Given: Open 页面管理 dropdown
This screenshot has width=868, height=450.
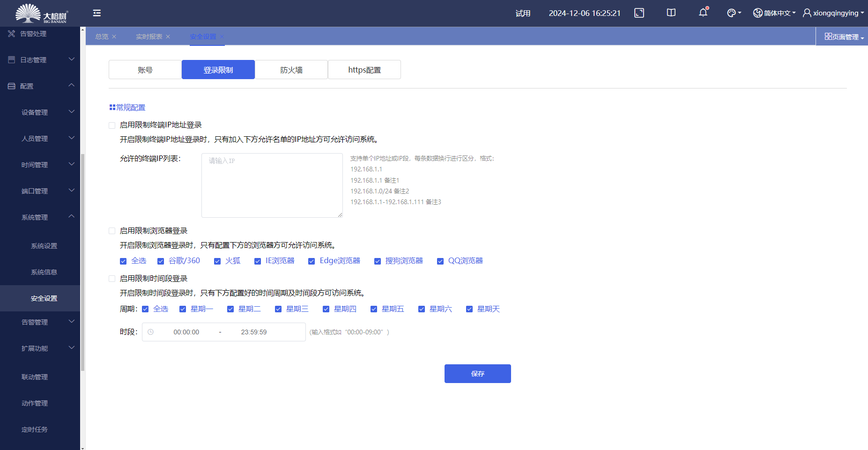Looking at the screenshot, I should [842, 37].
